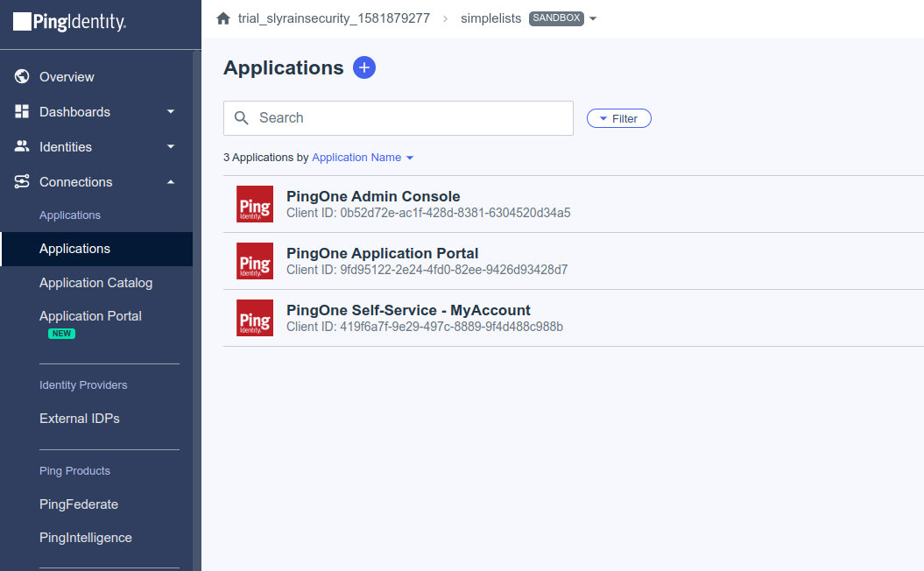Click Client ID 9fd95122-2e24-4fd0-82ee-9426d93428d7
The height and width of the screenshot is (571, 924).
(427, 270)
